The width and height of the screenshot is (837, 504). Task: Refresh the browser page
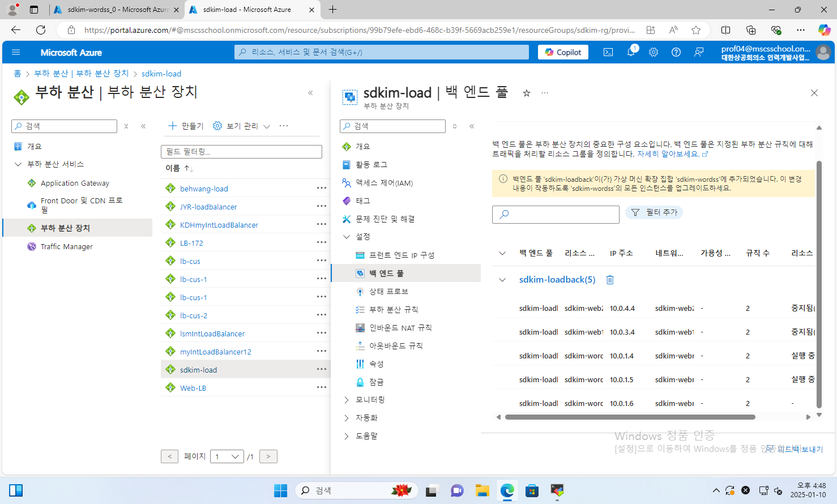pyautogui.click(x=41, y=30)
